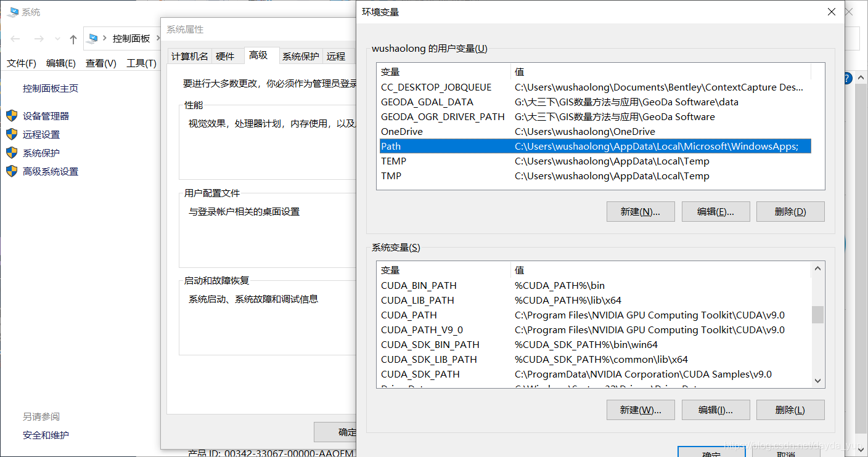
Task: Open recent locations dropdown arrow
Action: pos(57,39)
